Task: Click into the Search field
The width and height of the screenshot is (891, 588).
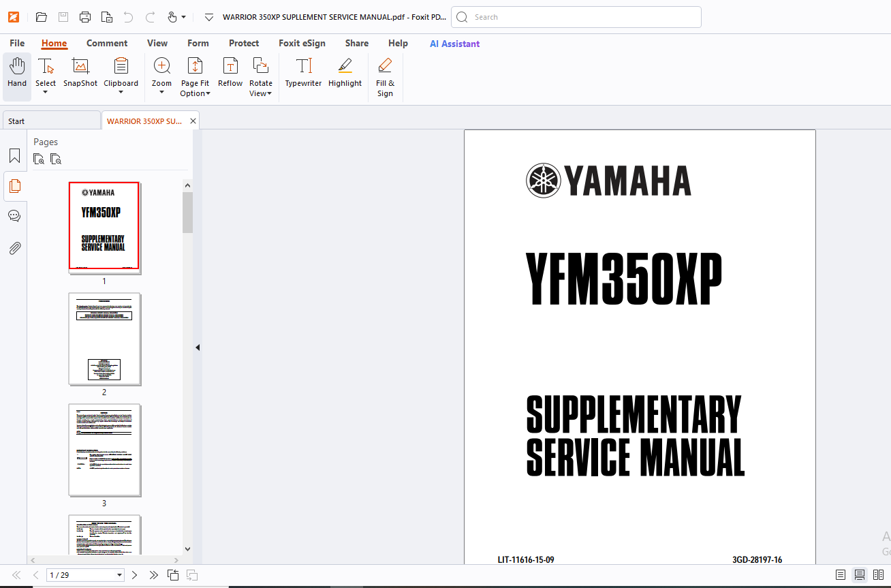Action: click(576, 17)
